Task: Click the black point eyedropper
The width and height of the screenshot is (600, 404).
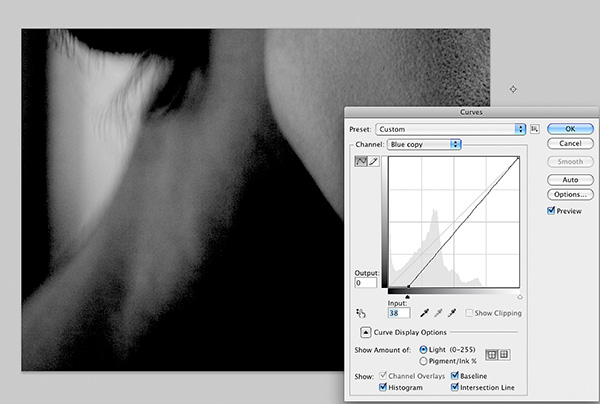Action: (x=424, y=313)
